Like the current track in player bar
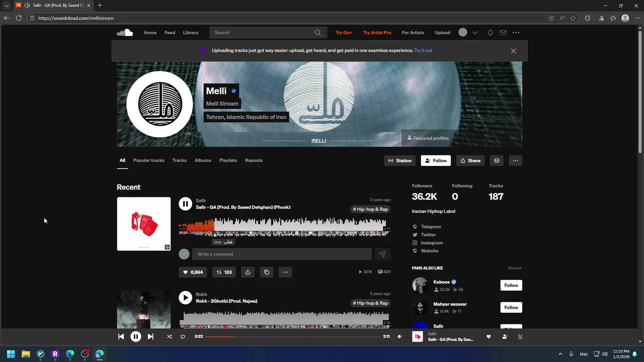Image resolution: width=644 pixels, height=362 pixels. click(x=488, y=337)
